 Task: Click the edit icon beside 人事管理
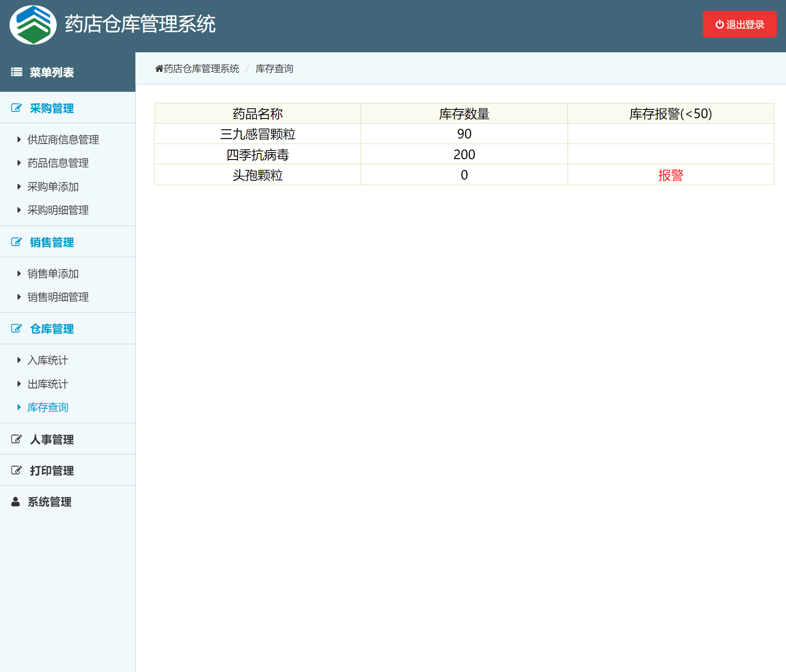[x=16, y=439]
